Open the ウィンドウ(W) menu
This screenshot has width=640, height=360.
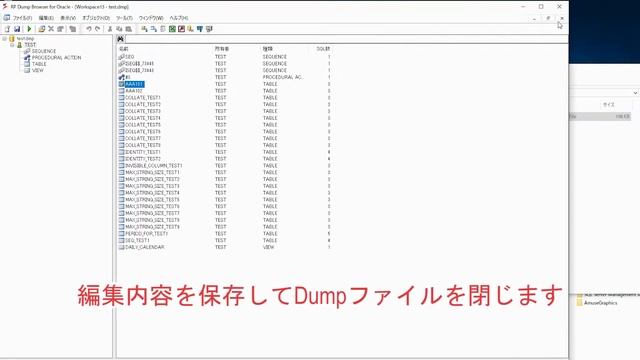pos(151,18)
